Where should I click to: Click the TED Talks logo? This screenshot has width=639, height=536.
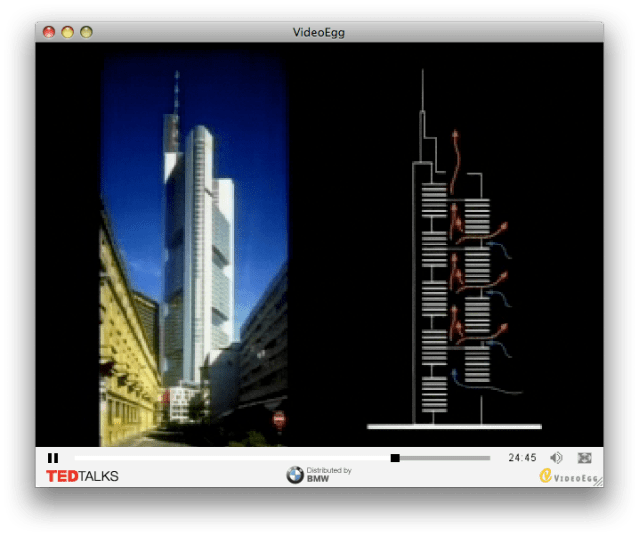coord(82,476)
